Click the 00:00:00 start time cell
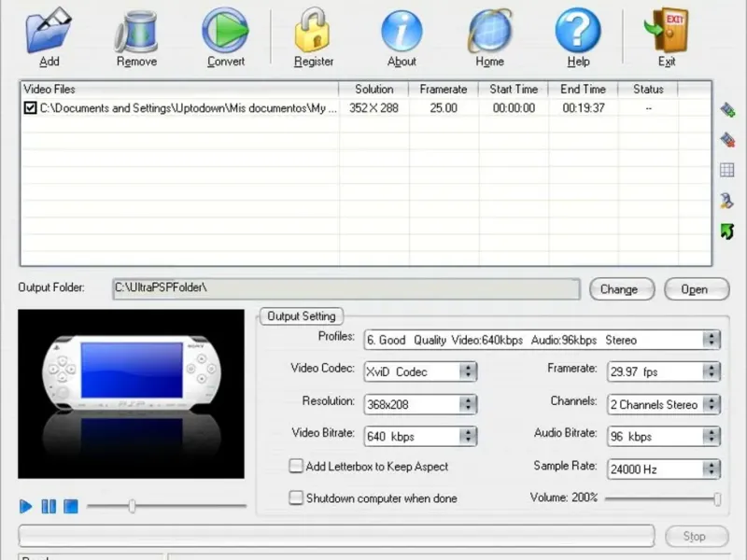Image resolution: width=747 pixels, height=560 pixels. click(x=514, y=108)
